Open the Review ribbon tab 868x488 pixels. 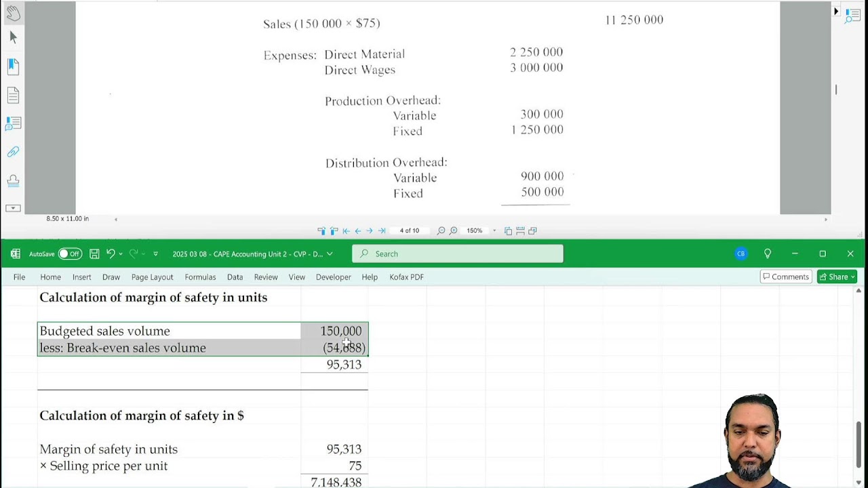[x=266, y=277]
